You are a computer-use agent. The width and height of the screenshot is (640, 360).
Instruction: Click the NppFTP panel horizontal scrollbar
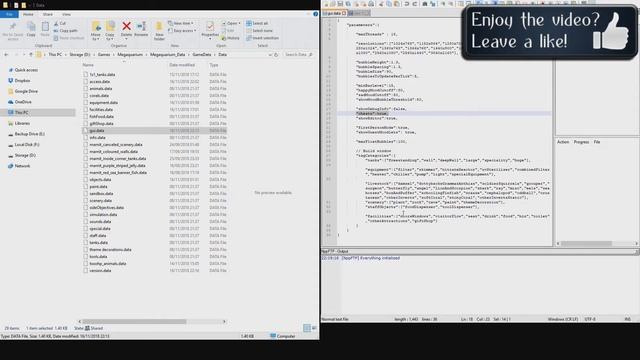[586, 243]
